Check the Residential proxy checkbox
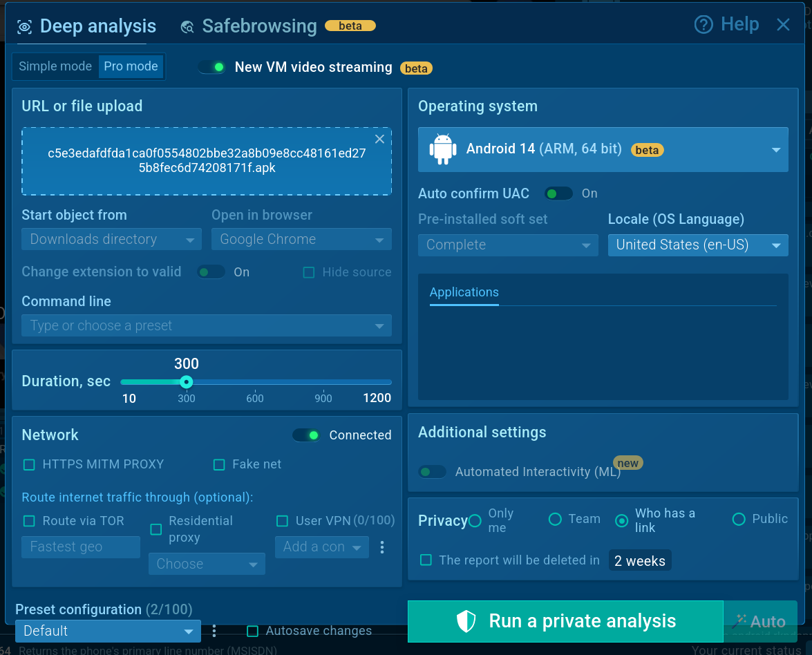The height and width of the screenshot is (655, 812). (156, 529)
